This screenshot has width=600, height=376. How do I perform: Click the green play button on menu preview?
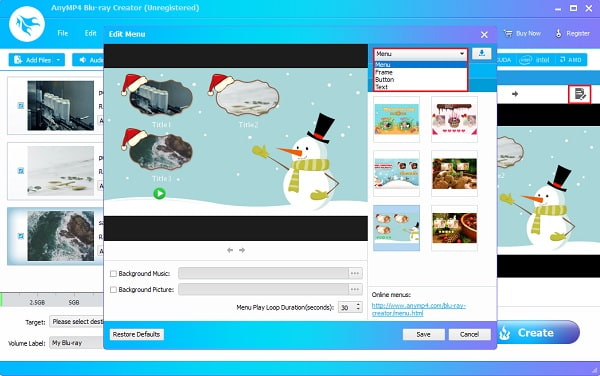click(159, 194)
